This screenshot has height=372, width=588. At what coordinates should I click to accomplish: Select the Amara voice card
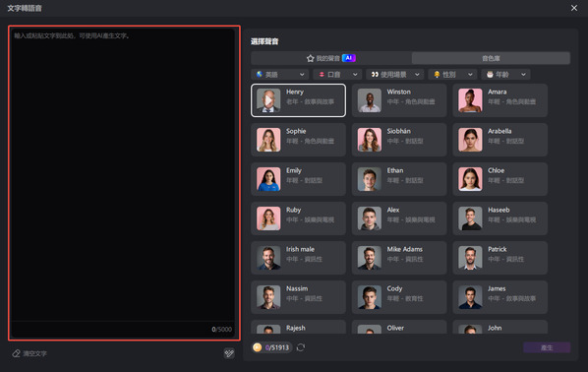coord(500,100)
